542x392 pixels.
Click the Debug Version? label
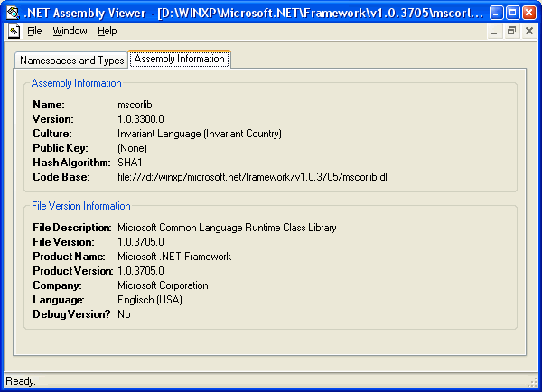[x=71, y=314]
